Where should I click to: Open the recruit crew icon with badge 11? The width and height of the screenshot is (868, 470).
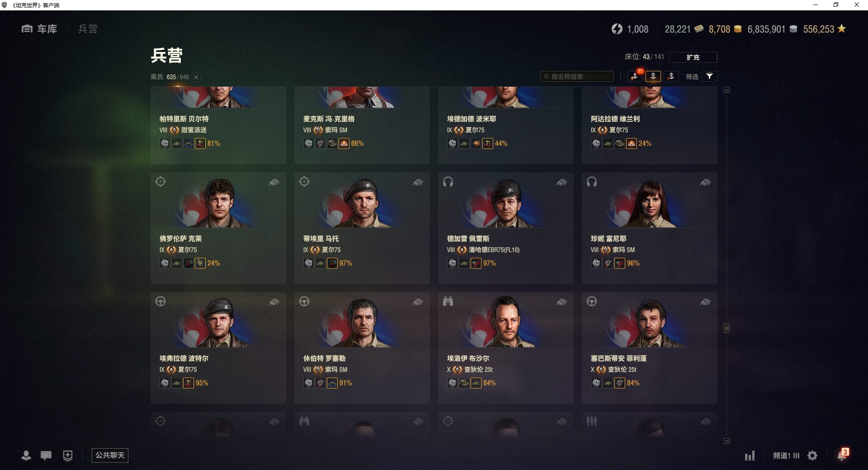pos(635,76)
